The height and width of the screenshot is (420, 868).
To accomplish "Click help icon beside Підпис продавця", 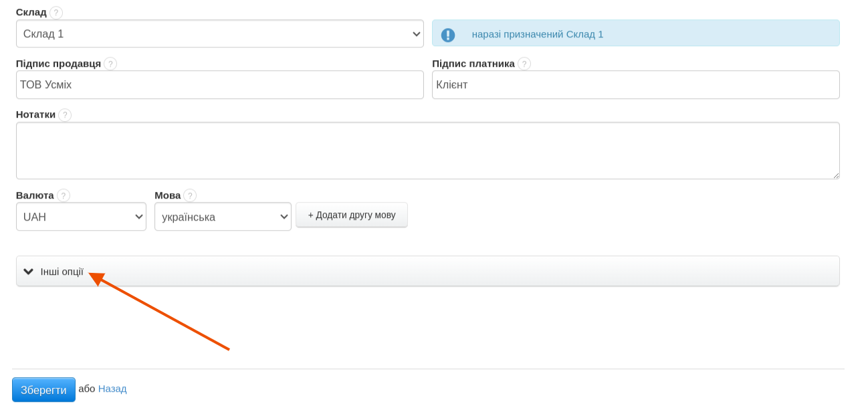I will click(110, 64).
